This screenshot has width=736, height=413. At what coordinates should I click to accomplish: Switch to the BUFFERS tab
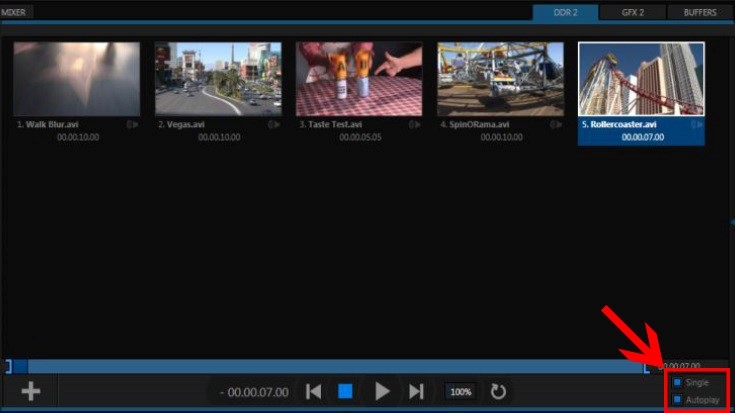[700, 12]
